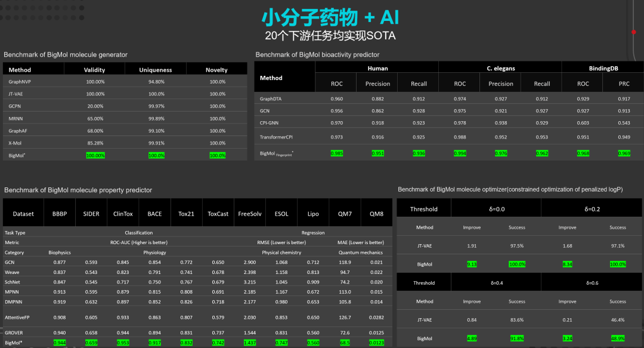
Task: Select the "DMPNN" row label
Action: tap(14, 302)
